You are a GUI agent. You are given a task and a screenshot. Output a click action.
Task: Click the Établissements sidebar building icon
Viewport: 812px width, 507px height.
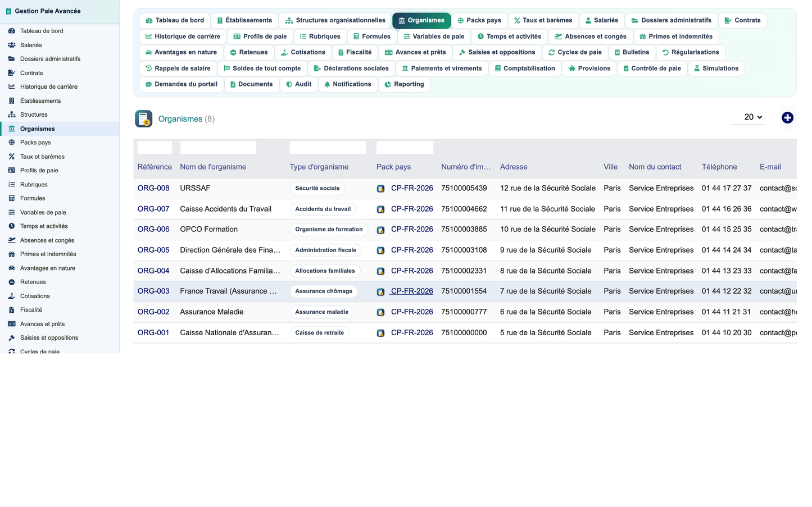(x=11, y=101)
